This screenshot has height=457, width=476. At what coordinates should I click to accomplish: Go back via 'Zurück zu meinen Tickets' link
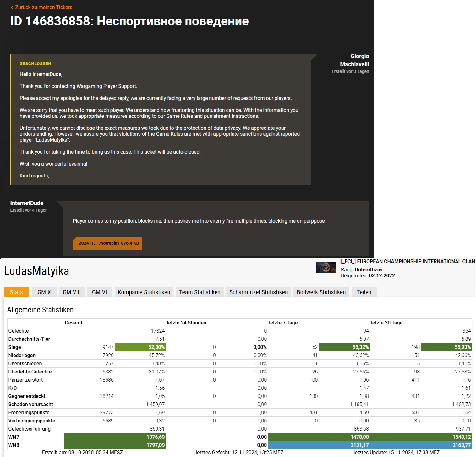41,7
